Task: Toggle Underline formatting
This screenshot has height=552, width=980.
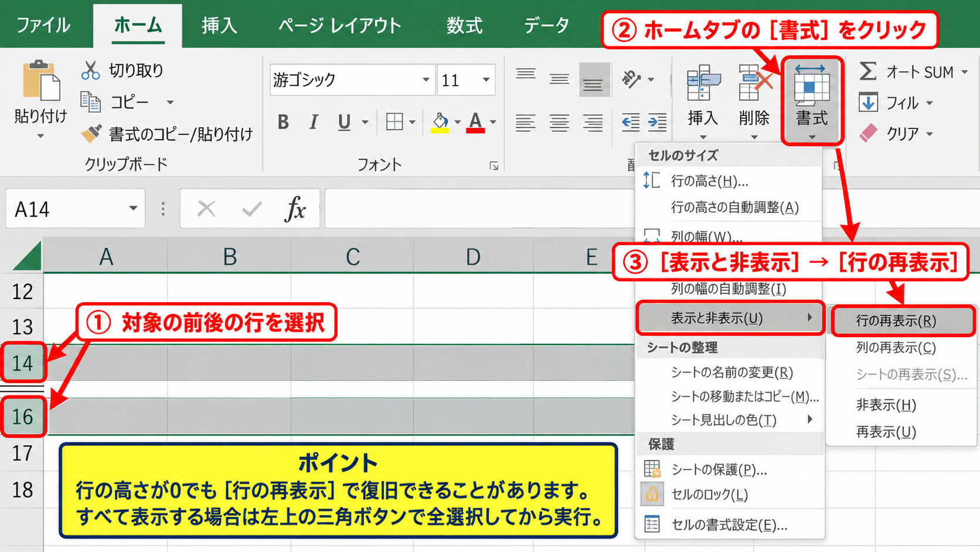Action: pyautogui.click(x=344, y=122)
